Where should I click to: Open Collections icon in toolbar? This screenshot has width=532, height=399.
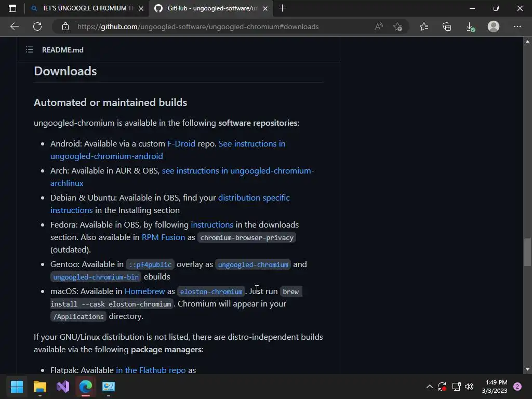[447, 26]
